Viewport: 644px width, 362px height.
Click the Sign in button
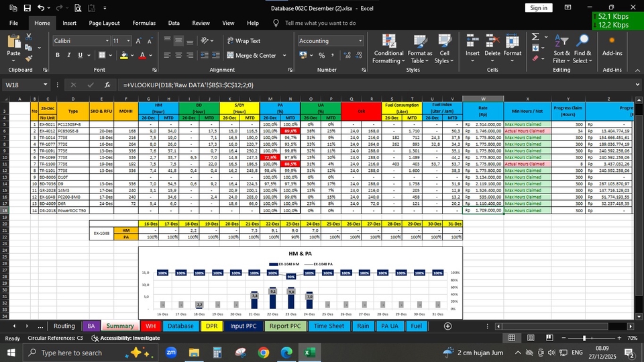539,8
